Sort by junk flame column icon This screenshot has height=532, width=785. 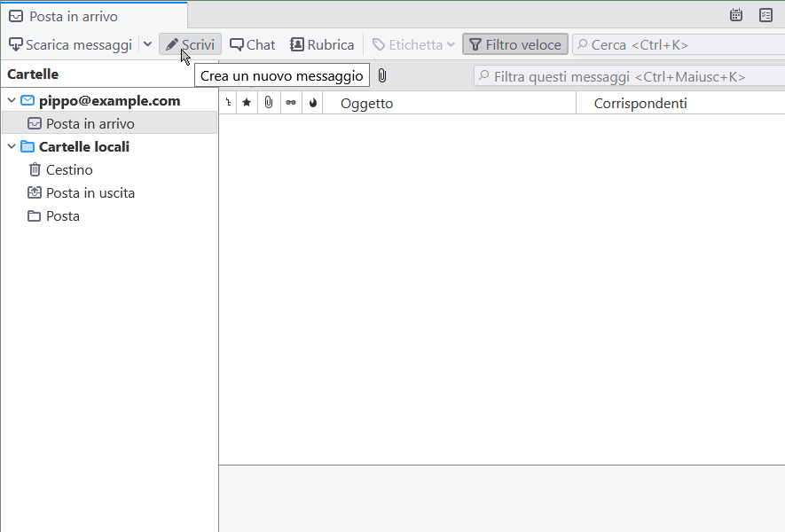313,103
